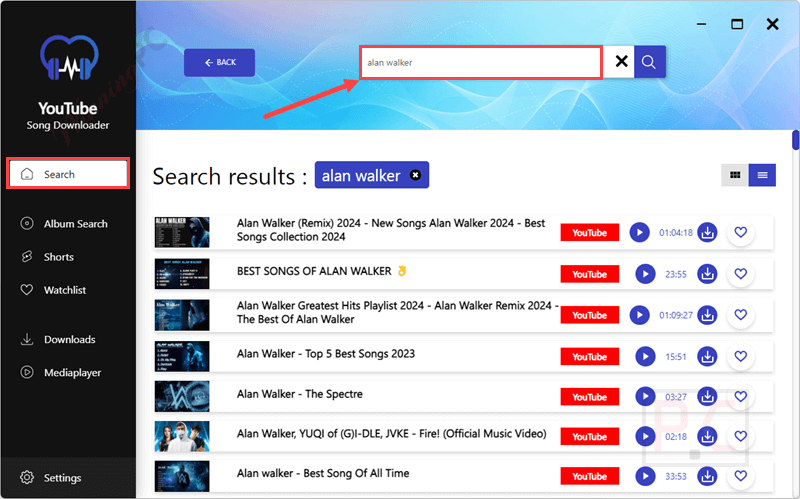The width and height of the screenshot is (800, 499).
Task: Heart 'Alan Walker - The Spectre'
Action: point(741,396)
